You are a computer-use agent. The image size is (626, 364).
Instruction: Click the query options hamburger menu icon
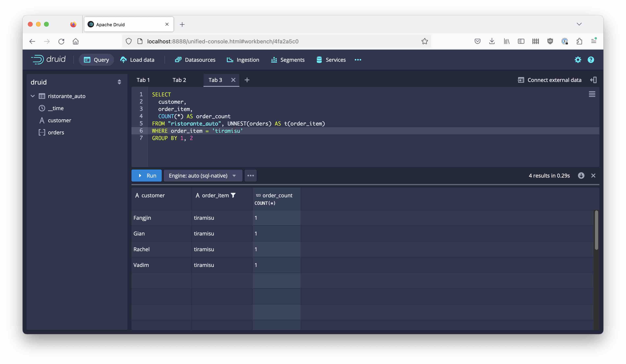tap(592, 94)
